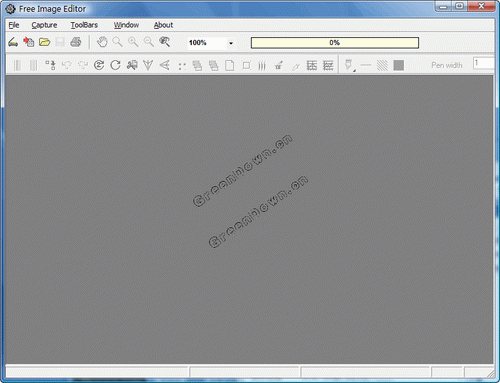Click the four dots selection icon

[182, 66]
